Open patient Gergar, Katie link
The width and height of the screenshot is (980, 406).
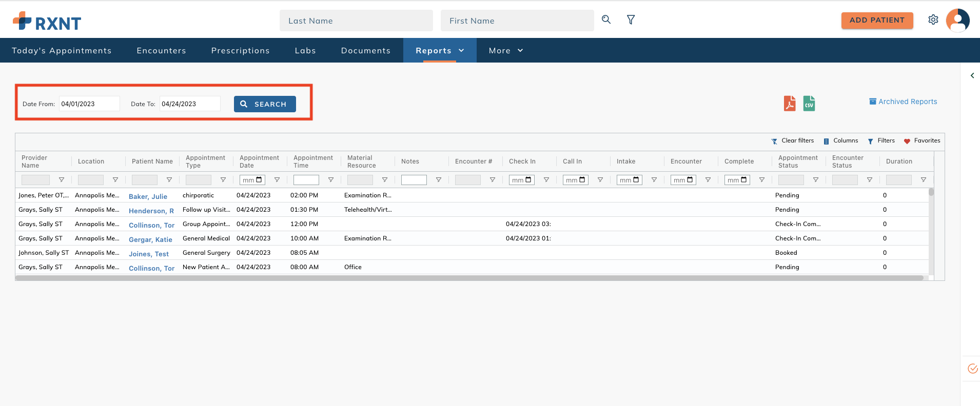(150, 239)
